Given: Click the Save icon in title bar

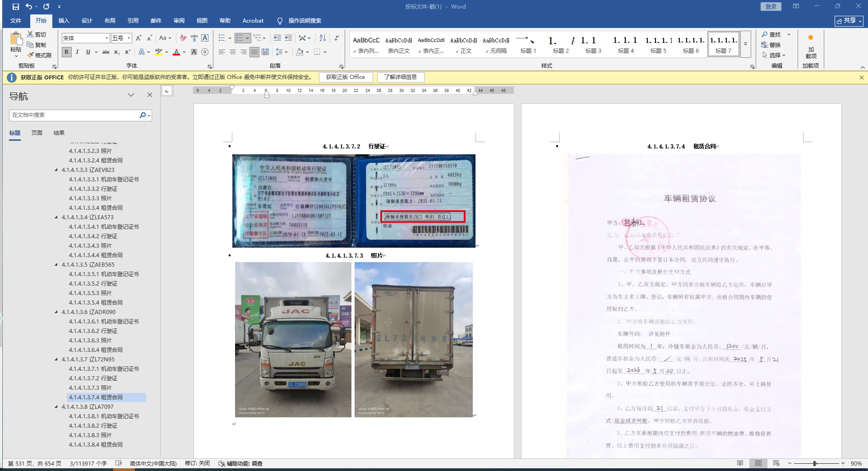Looking at the screenshot, I should coord(16,7).
